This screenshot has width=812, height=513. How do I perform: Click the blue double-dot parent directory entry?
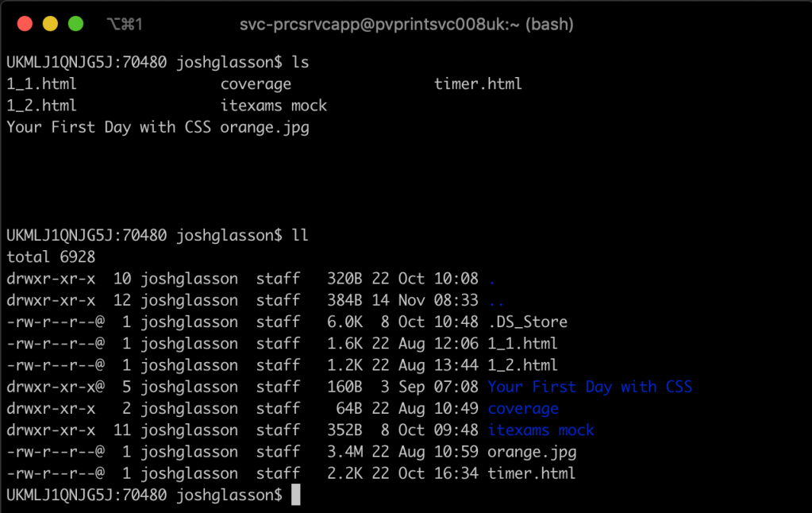[496, 301]
